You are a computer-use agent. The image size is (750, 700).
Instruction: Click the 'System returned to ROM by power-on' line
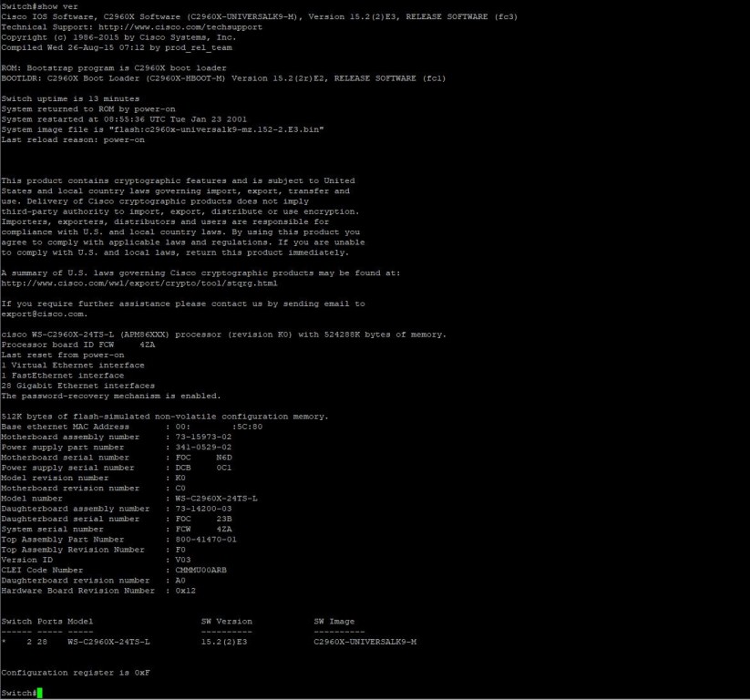click(88, 109)
